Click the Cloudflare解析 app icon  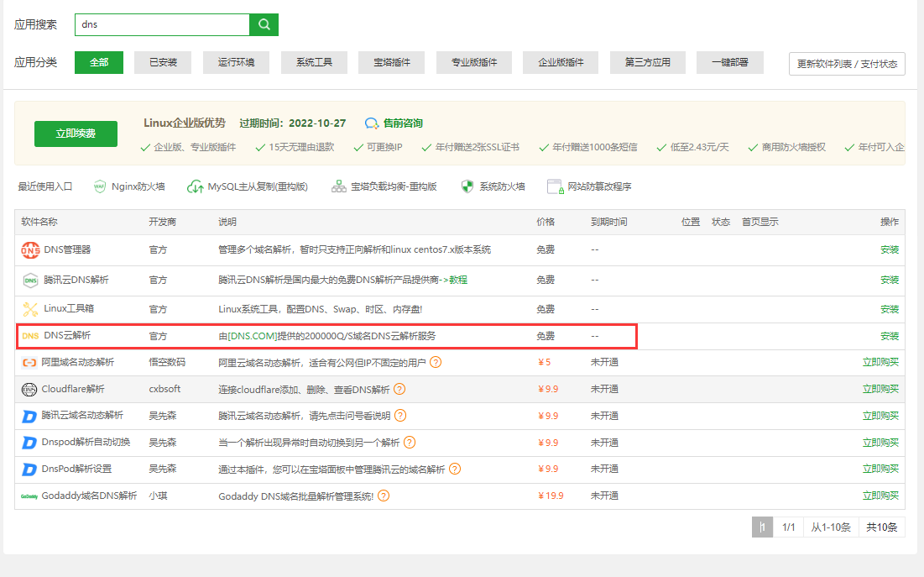(29, 389)
